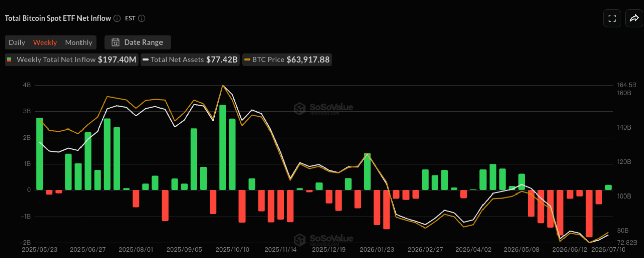Click the 3B left axis label
Viewport: 644px width, 258px height.
(27, 111)
